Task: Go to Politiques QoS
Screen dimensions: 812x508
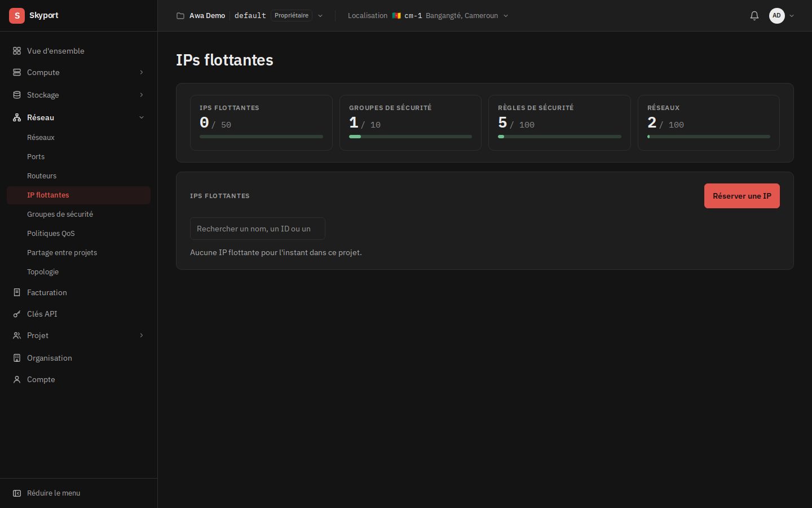Action: click(x=78, y=233)
